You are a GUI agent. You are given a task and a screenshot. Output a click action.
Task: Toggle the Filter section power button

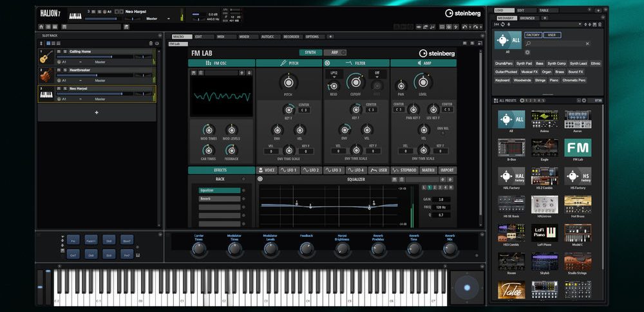tap(327, 63)
